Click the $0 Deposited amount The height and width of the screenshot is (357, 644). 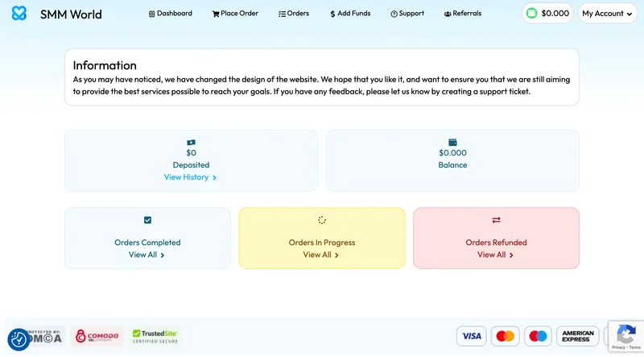coord(191,153)
